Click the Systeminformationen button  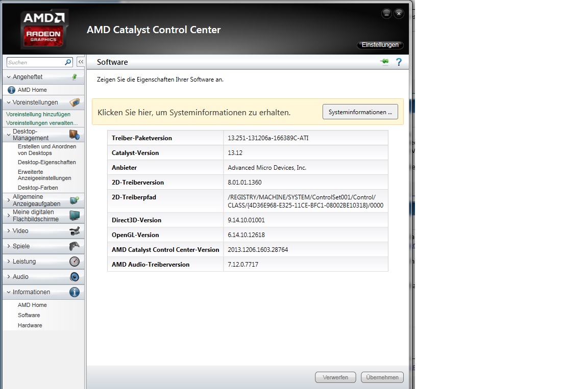pos(360,112)
